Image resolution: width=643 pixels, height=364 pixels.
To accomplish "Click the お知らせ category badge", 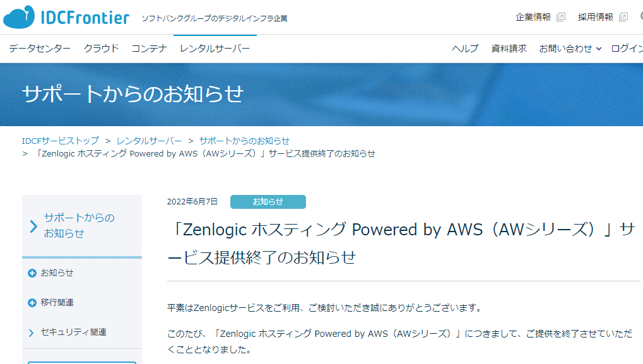I will point(268,202).
